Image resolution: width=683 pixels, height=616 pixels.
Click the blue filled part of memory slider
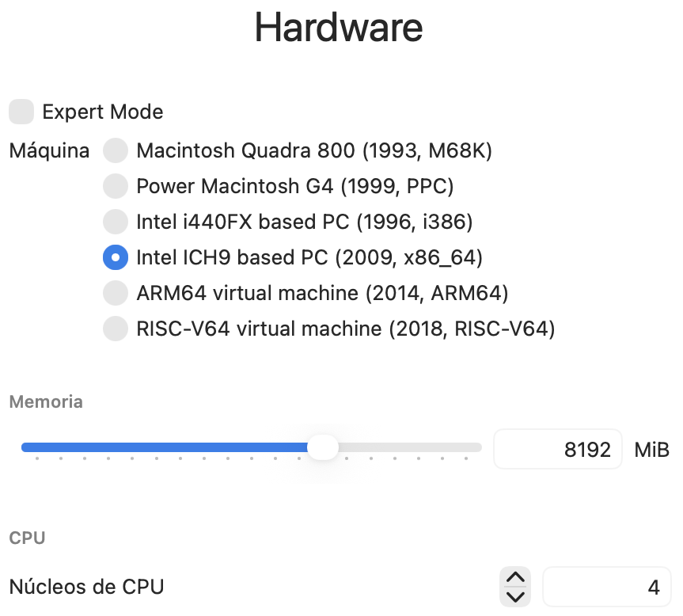coord(158,447)
